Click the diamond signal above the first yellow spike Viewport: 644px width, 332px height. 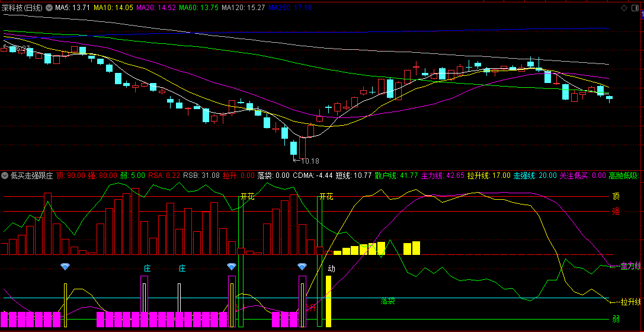[x=65, y=267]
